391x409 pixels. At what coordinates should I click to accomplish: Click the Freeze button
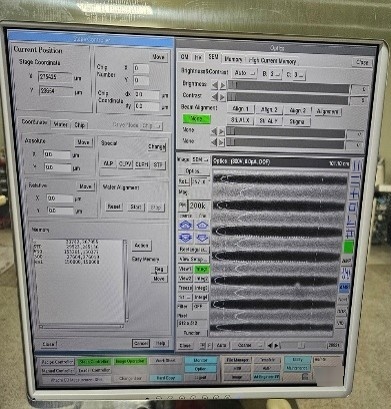point(185,287)
